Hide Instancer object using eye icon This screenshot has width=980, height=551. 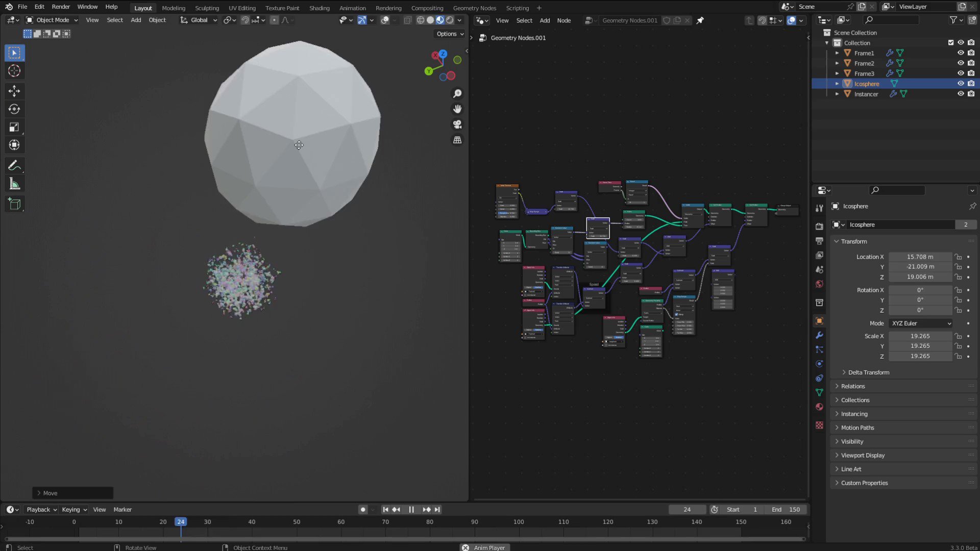[x=960, y=94]
